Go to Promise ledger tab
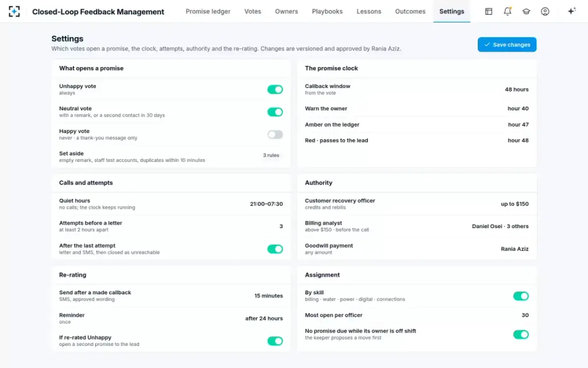 208,11
